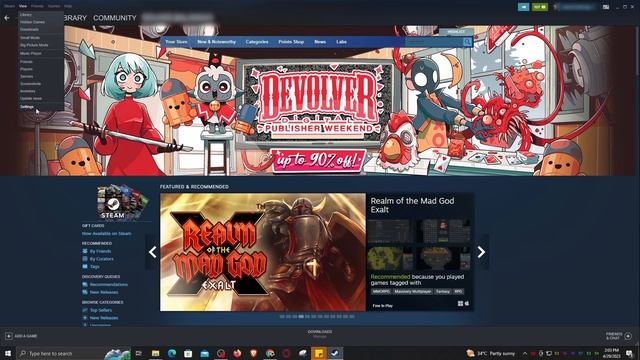Image resolution: width=640 pixels, height=360 pixels.
Task: Click Now Available on Steam link
Action: [107, 233]
